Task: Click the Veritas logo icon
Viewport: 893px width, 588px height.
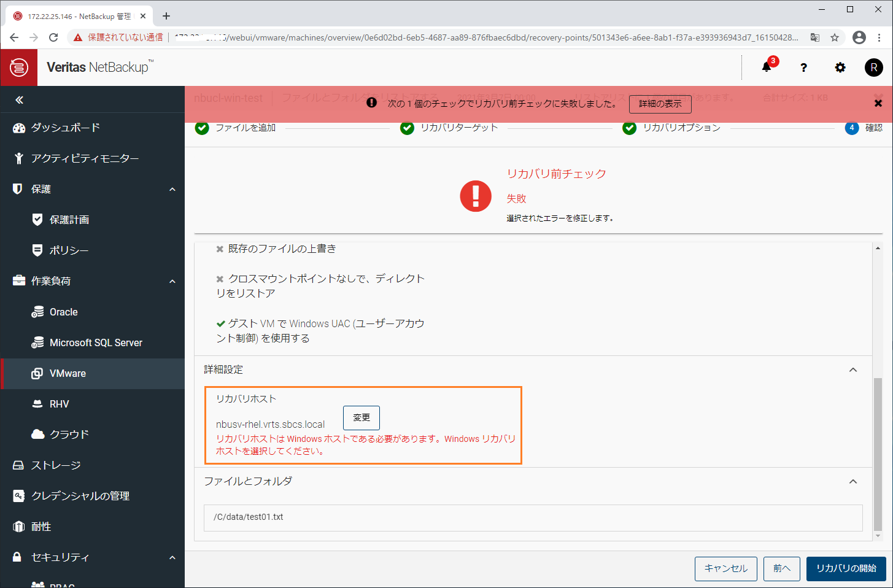Action: pos(18,68)
